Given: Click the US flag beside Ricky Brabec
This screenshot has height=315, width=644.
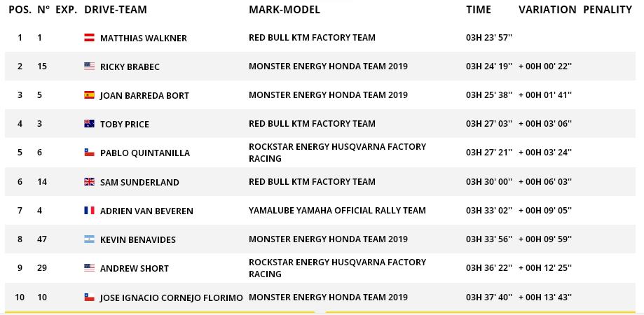Looking at the screenshot, I should pyautogui.click(x=89, y=66).
